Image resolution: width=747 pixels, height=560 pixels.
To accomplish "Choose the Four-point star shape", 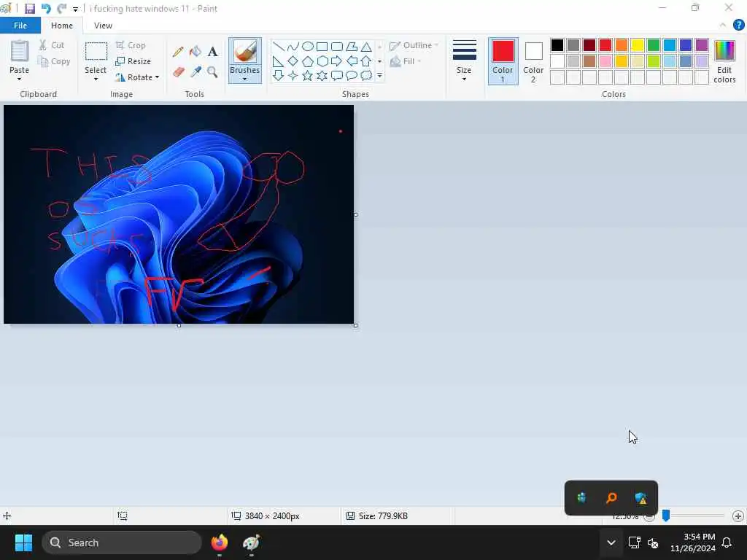I will point(293,75).
